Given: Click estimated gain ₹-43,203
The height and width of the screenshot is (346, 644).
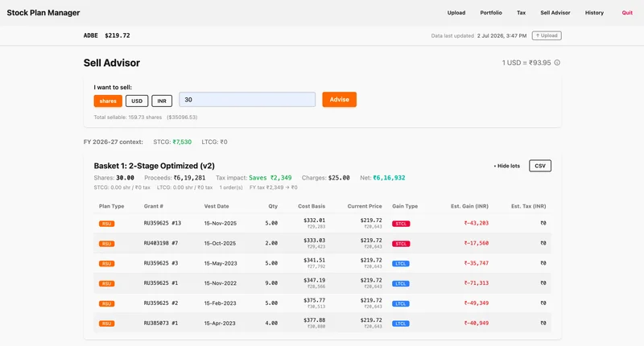Looking at the screenshot, I should (476, 223).
